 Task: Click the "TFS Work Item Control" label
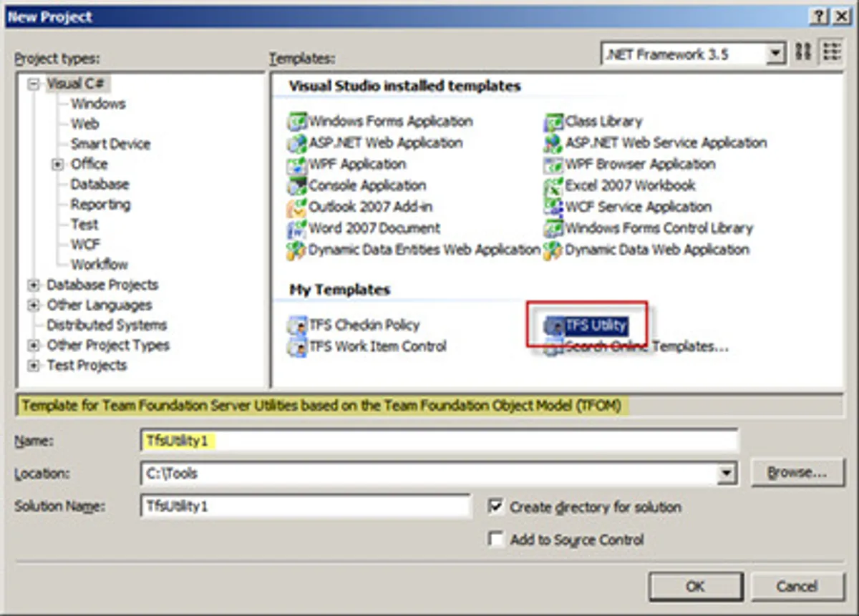378,347
